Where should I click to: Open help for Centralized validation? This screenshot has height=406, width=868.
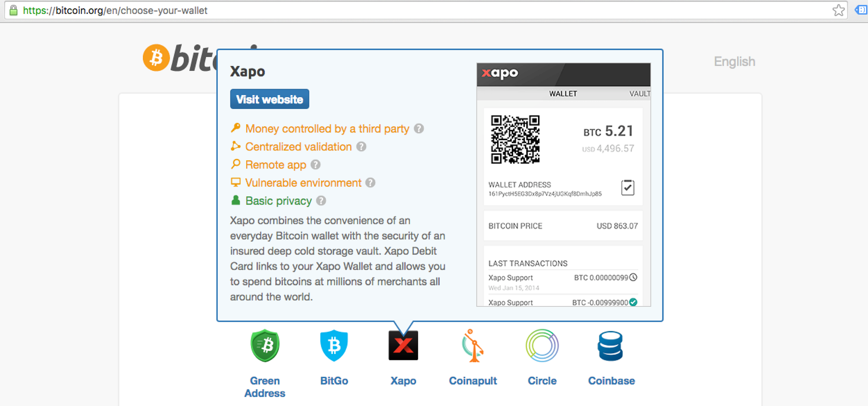pos(362,147)
